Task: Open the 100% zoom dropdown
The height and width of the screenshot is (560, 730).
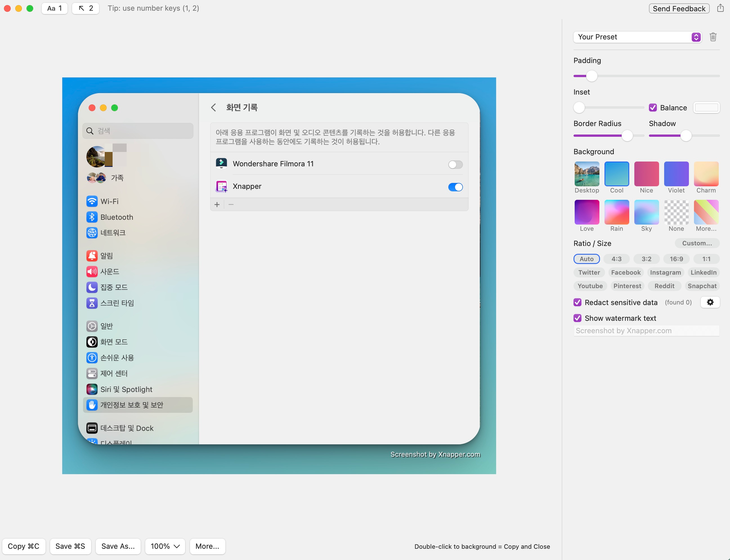Action: (x=165, y=546)
